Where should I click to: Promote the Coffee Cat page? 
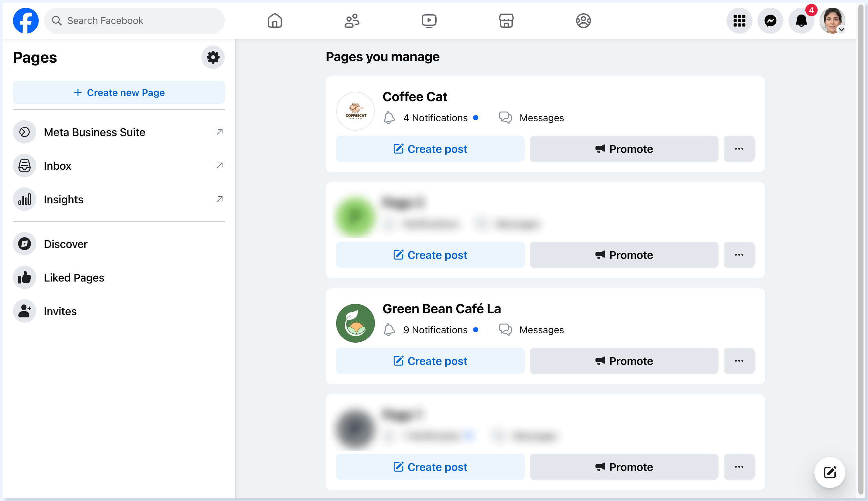tap(624, 149)
